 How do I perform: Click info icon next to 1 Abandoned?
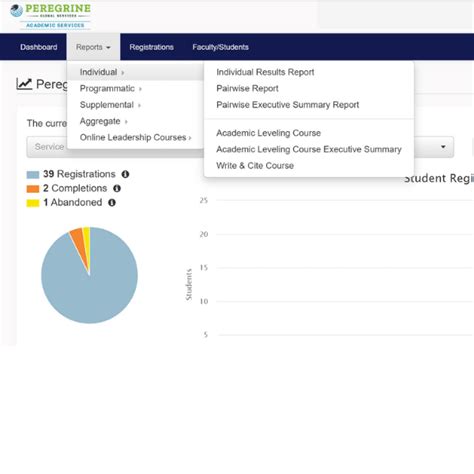pos(112,202)
